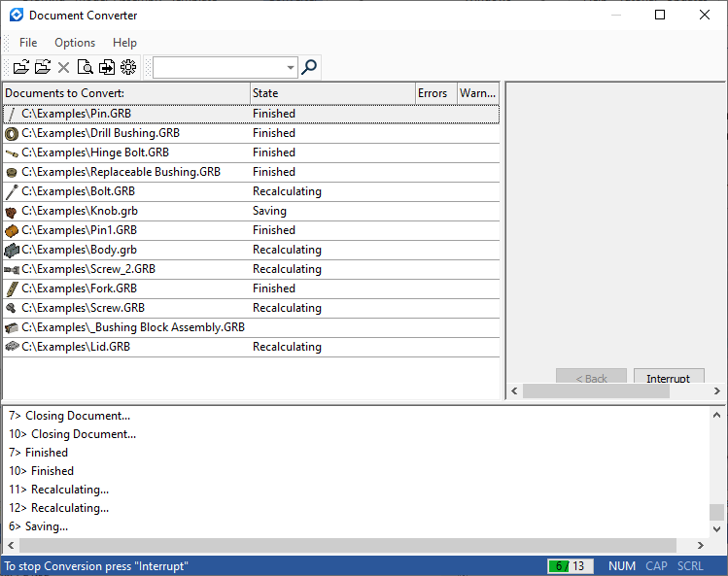This screenshot has width=728, height=576.
Task: Click the disabled Back button
Action: [x=591, y=377]
